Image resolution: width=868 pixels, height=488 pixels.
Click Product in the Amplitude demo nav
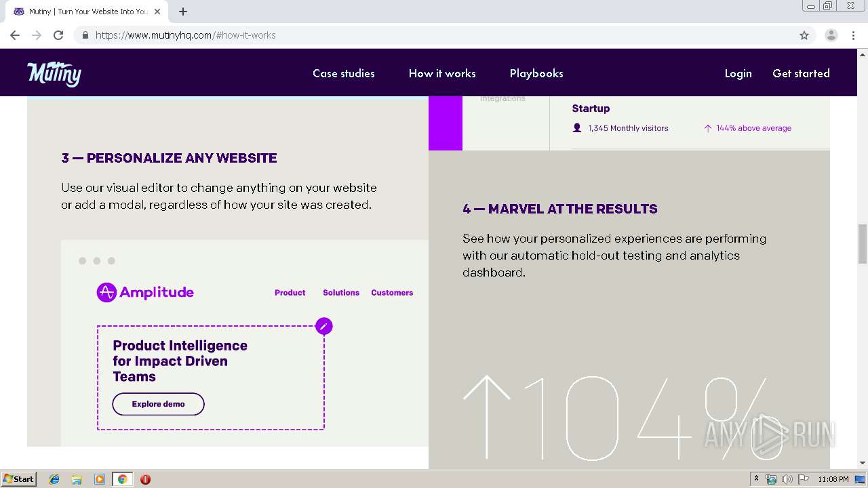click(290, 293)
